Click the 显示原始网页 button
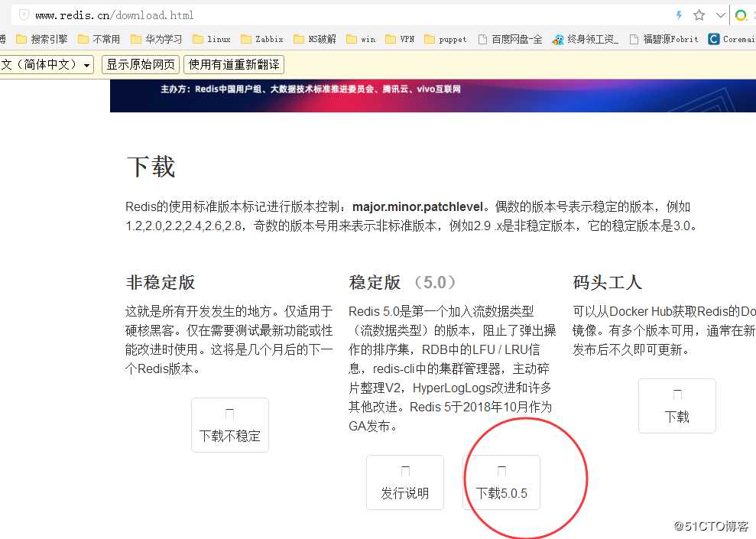This screenshot has width=756, height=539. click(141, 64)
